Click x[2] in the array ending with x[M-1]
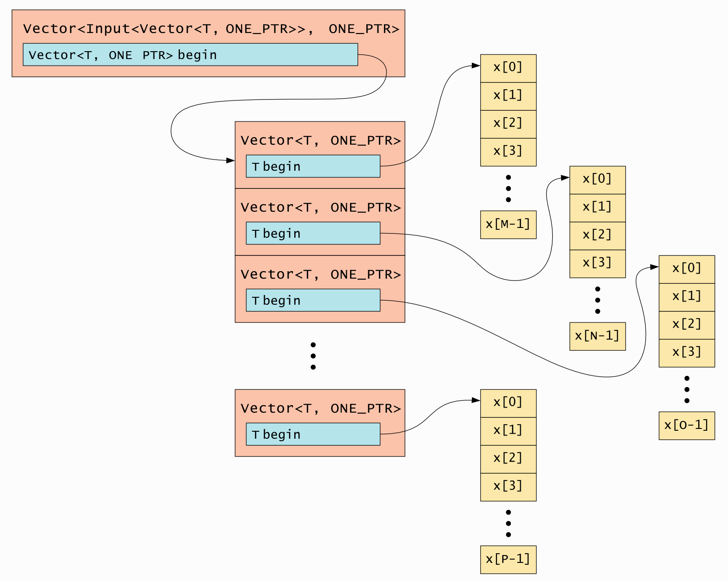 click(x=508, y=124)
